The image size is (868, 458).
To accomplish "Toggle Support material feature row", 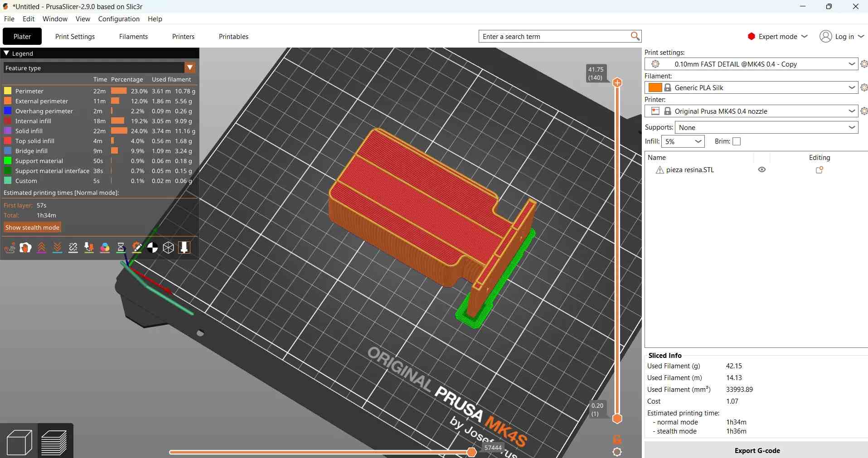I will (99, 161).
